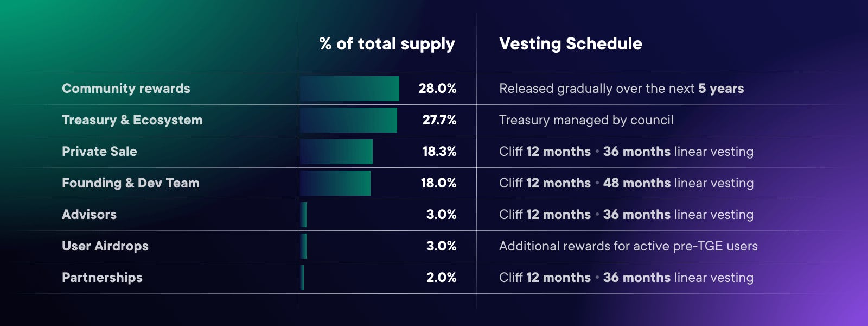868x326 pixels.
Task: Click the 18.3% value
Action: [x=439, y=152]
